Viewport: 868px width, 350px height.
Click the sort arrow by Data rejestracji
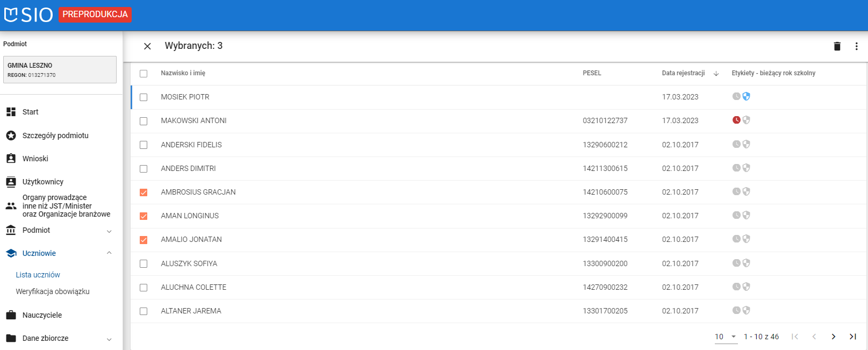[716, 74]
